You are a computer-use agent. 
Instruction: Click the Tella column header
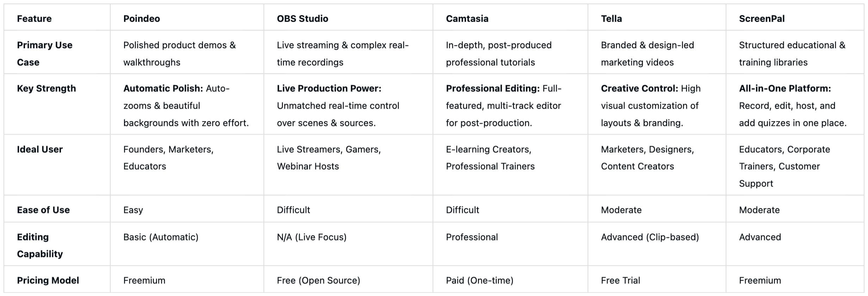click(x=611, y=19)
